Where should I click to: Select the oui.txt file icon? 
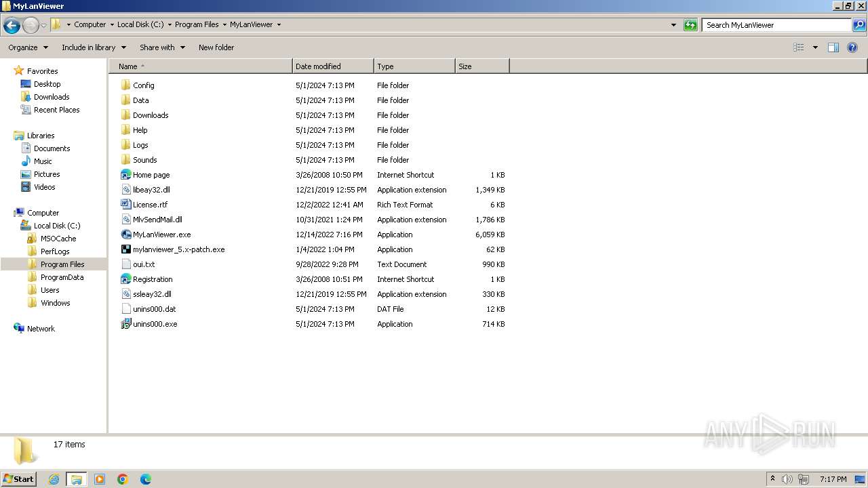click(x=126, y=264)
